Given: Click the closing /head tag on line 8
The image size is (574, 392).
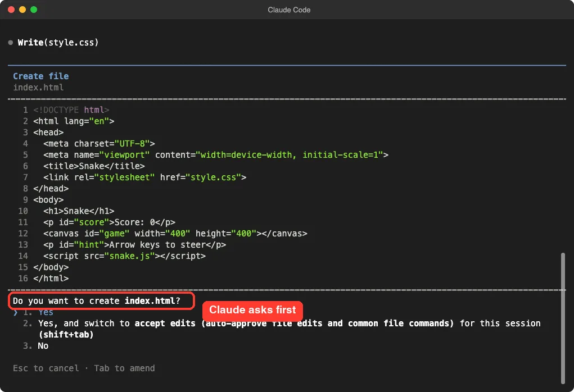Looking at the screenshot, I should coord(51,189).
